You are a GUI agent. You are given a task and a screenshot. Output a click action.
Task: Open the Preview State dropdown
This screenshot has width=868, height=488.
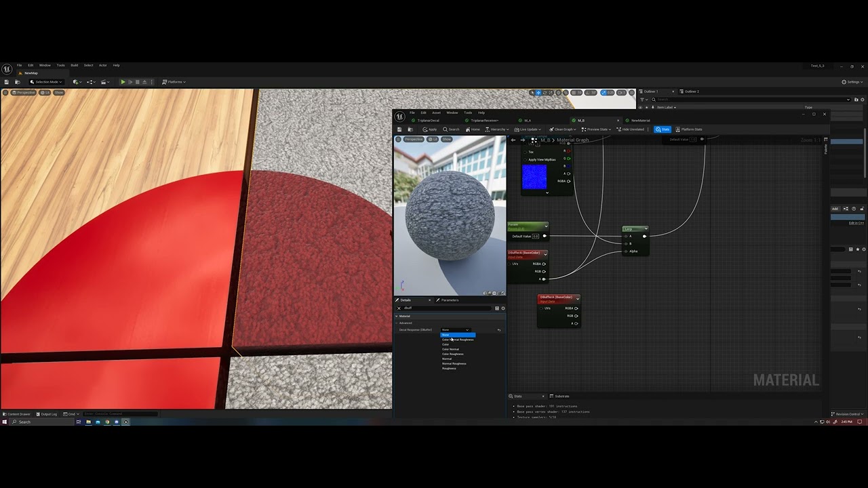tap(596, 129)
